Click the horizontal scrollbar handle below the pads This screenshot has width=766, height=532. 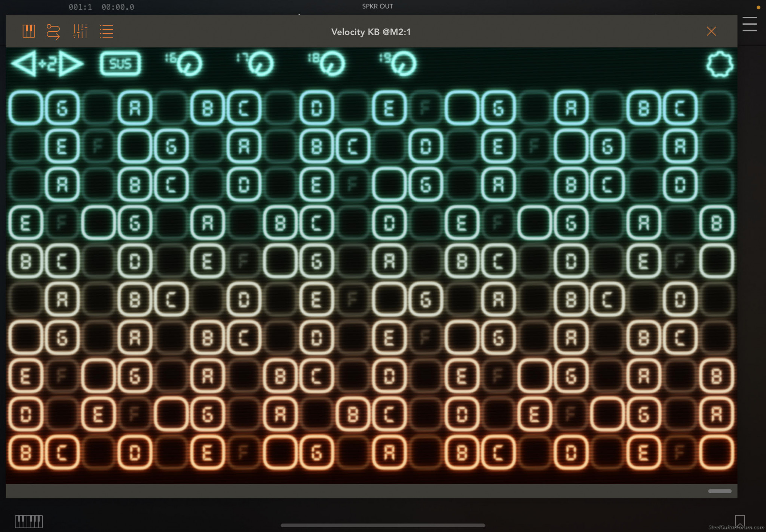(719, 491)
